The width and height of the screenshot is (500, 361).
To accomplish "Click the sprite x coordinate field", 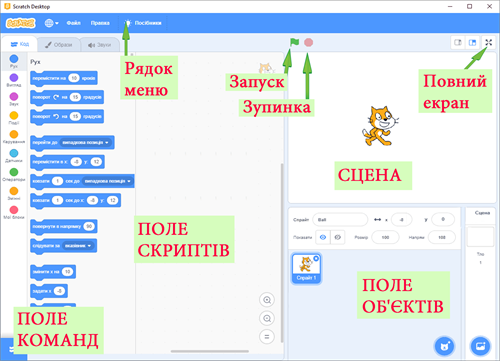I will pos(401,220).
